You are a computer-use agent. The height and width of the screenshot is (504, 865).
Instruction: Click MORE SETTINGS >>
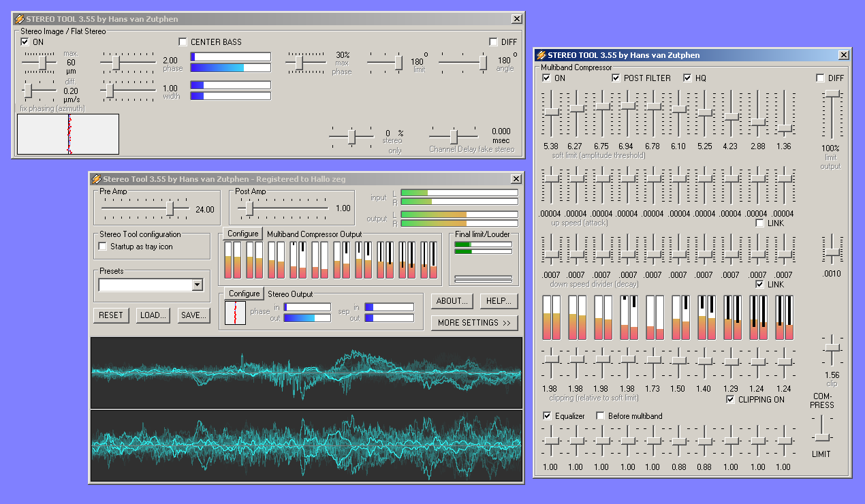tap(474, 323)
